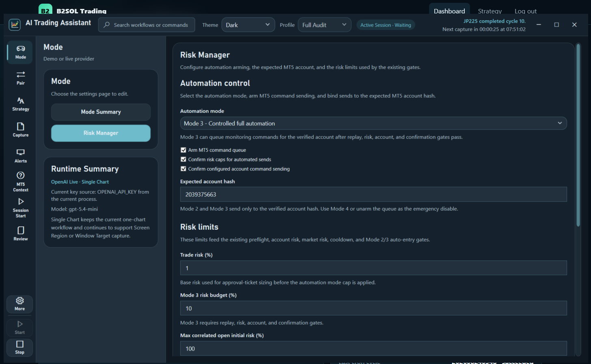This screenshot has width=591, height=364.
Task: Click the Mode Summary button
Action: coord(101,112)
